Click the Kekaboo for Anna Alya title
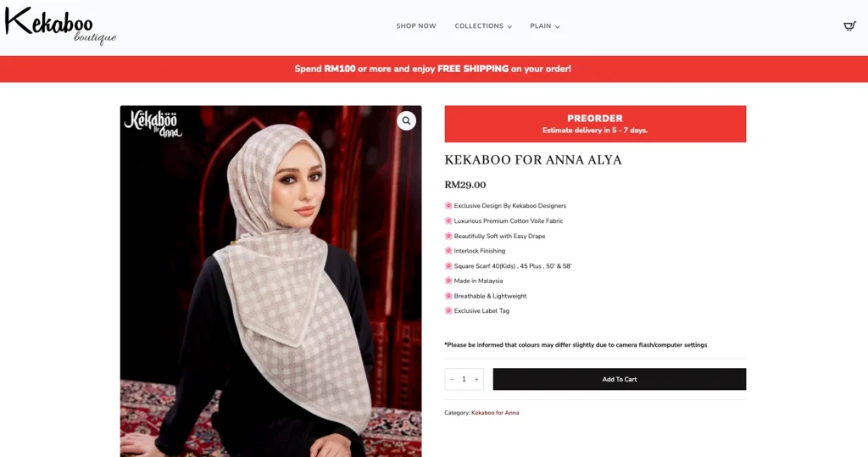868x457 pixels. [533, 160]
